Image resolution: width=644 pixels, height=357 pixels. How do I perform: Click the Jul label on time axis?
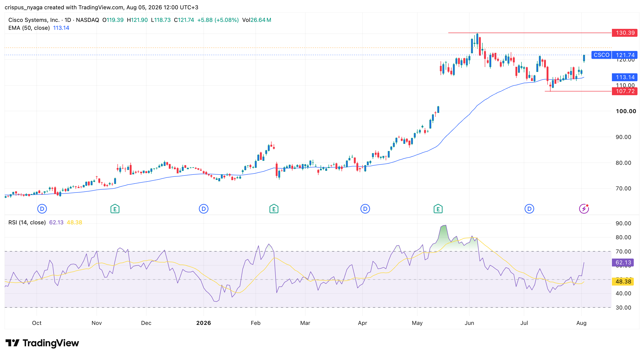[x=524, y=323]
